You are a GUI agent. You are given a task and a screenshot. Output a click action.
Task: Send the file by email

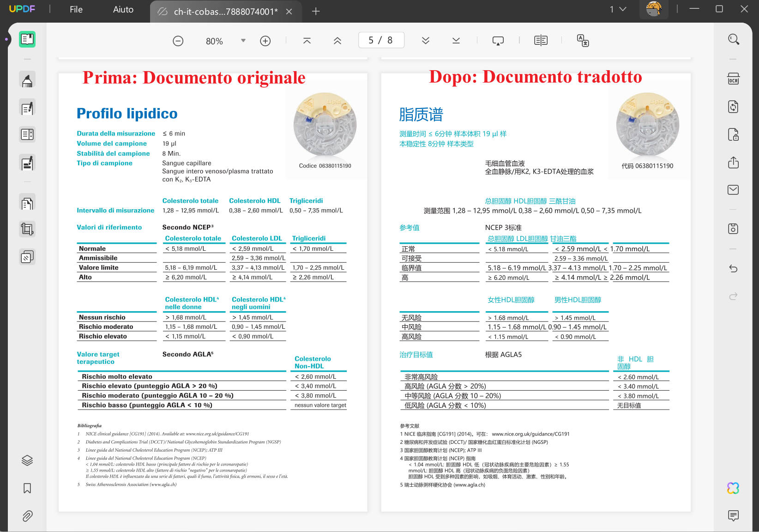click(733, 190)
